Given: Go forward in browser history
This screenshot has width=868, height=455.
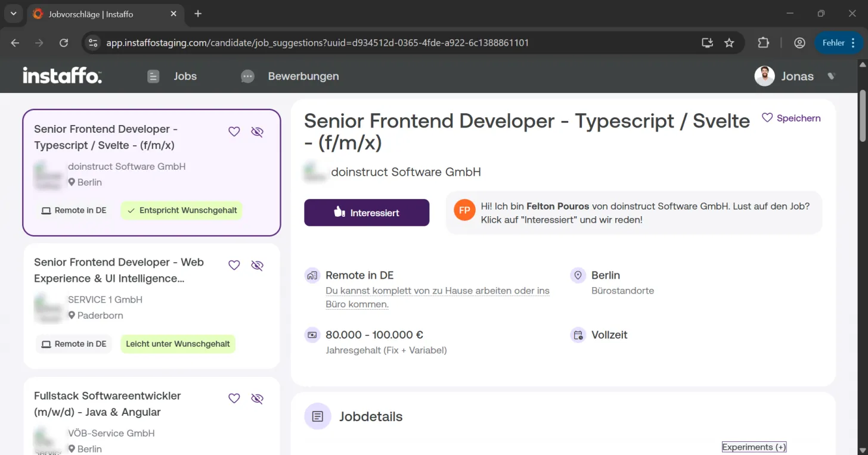Looking at the screenshot, I should 39,43.
